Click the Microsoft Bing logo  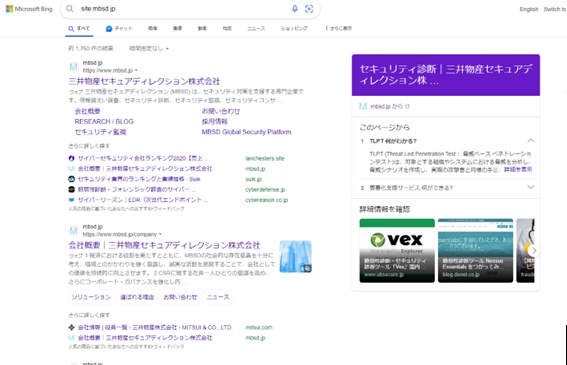[x=29, y=9]
